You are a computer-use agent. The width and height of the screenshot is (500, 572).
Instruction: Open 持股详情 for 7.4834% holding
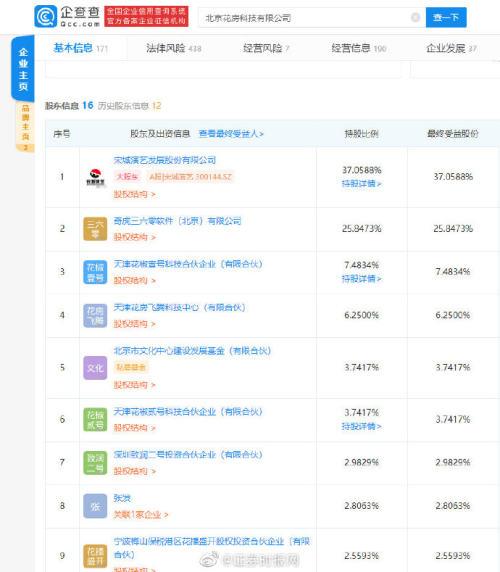point(361,279)
